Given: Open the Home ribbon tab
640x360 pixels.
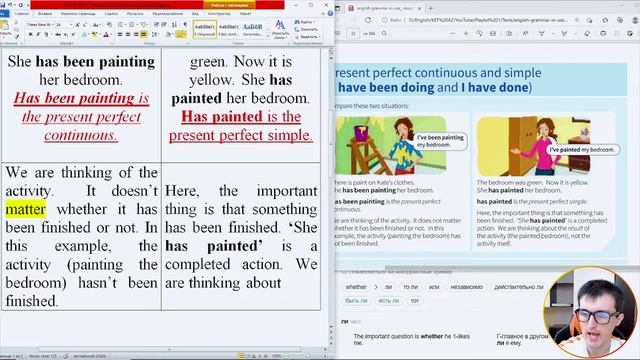Looking at the screenshot, I should point(21,13).
